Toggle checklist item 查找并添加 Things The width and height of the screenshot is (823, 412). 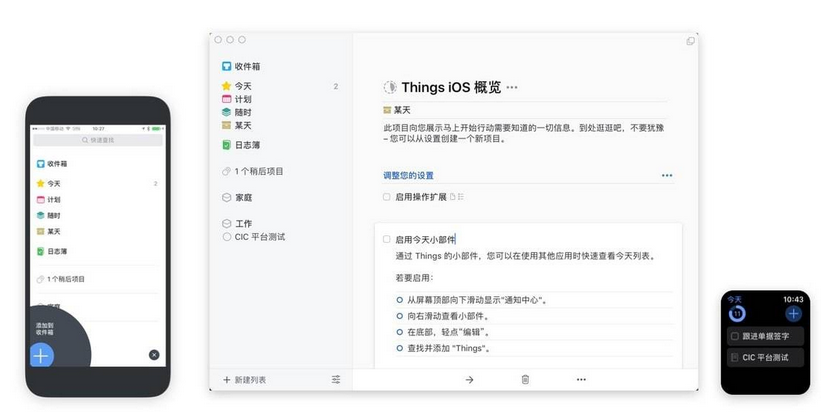(399, 348)
